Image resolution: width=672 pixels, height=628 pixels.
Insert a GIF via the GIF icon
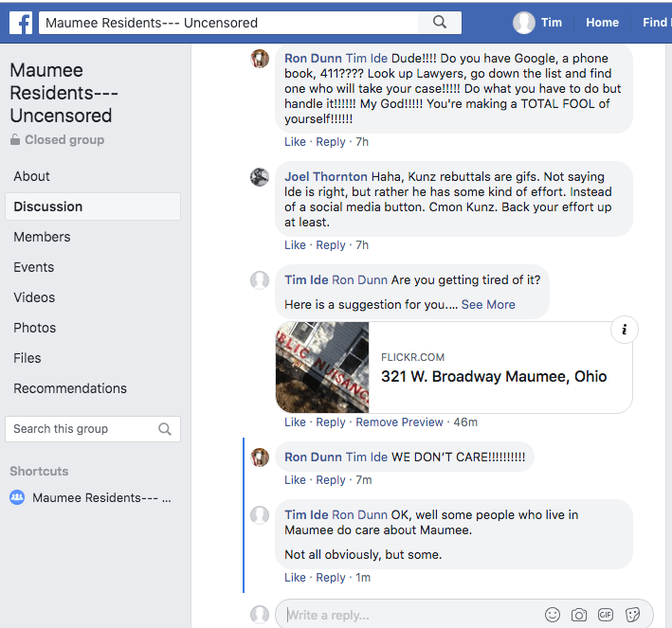click(606, 615)
